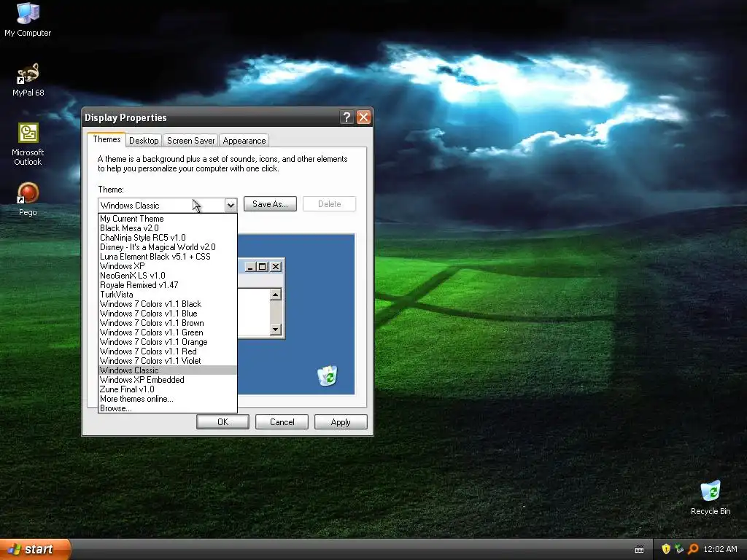Choose Disney - It's a Magical World theme

(x=167, y=247)
